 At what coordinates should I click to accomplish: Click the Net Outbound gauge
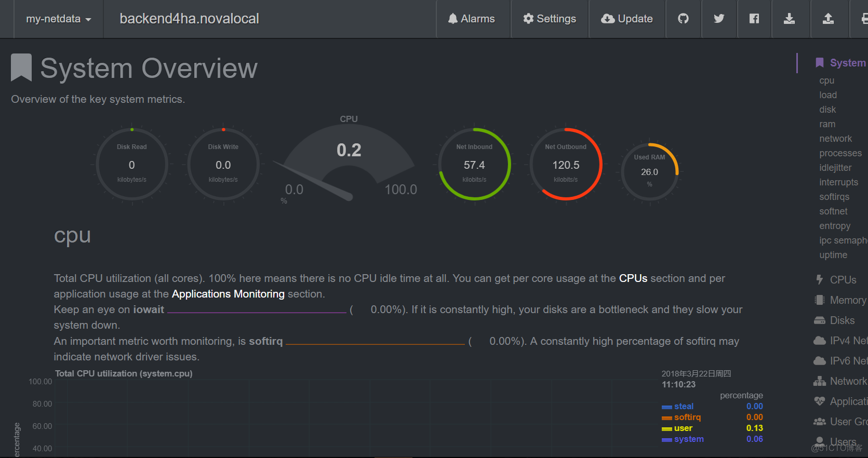[x=566, y=165]
